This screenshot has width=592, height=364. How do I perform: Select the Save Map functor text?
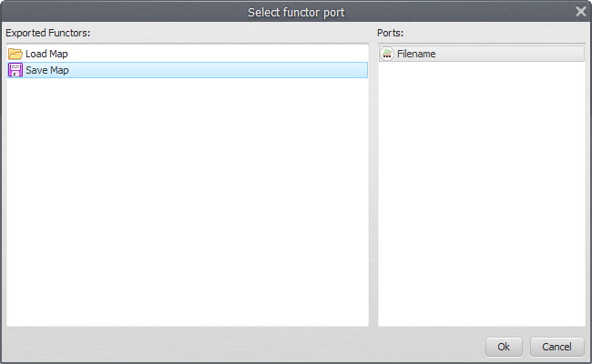(x=46, y=70)
